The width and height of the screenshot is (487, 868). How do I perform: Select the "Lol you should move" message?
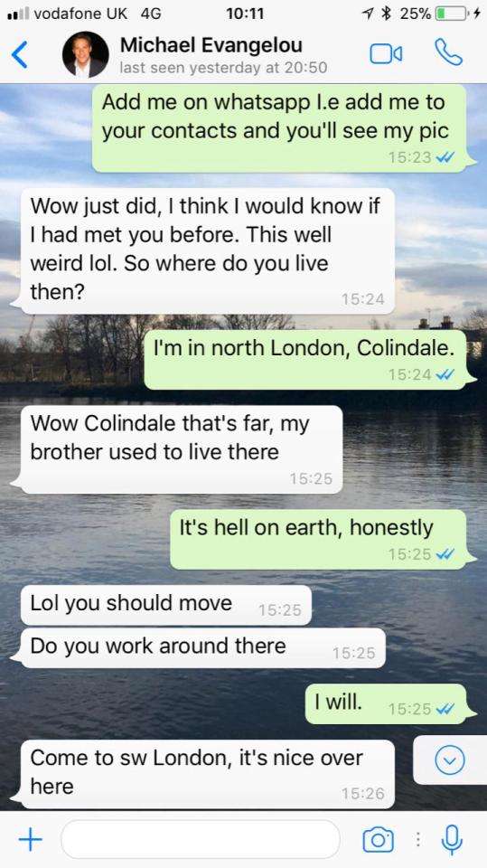(x=166, y=605)
